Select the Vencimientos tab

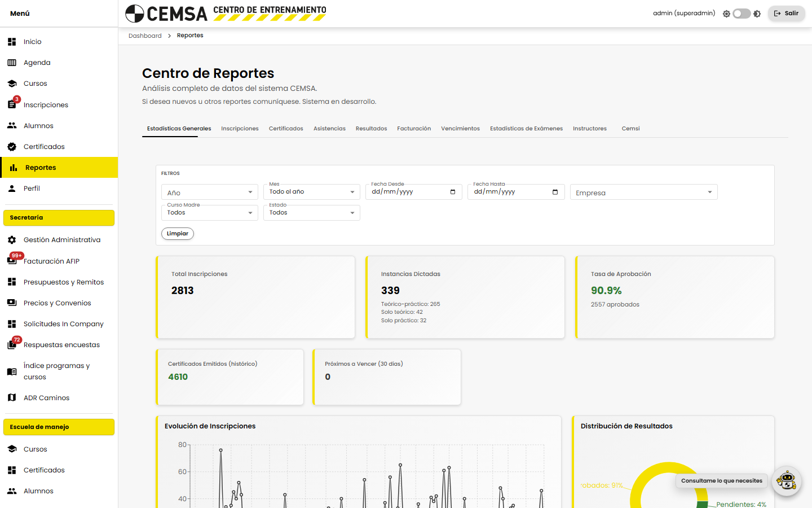[460, 129]
